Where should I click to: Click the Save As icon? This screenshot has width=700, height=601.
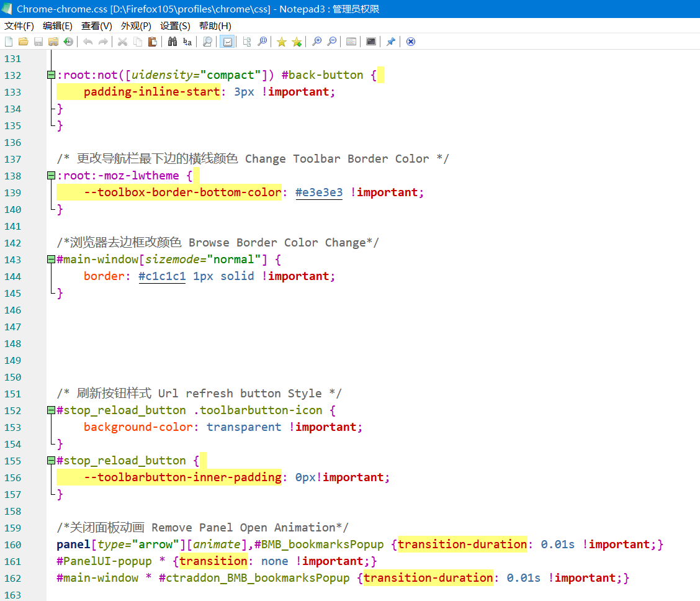coord(53,42)
